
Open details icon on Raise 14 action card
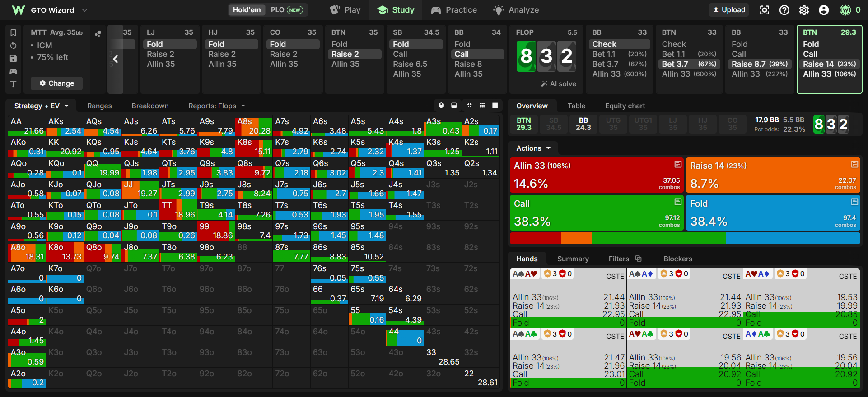[x=854, y=164]
